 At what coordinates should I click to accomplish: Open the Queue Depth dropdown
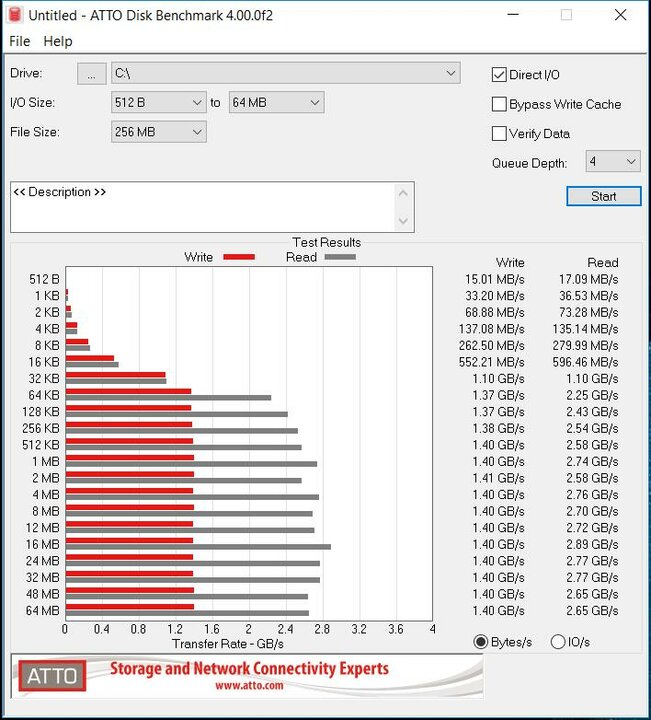point(613,162)
